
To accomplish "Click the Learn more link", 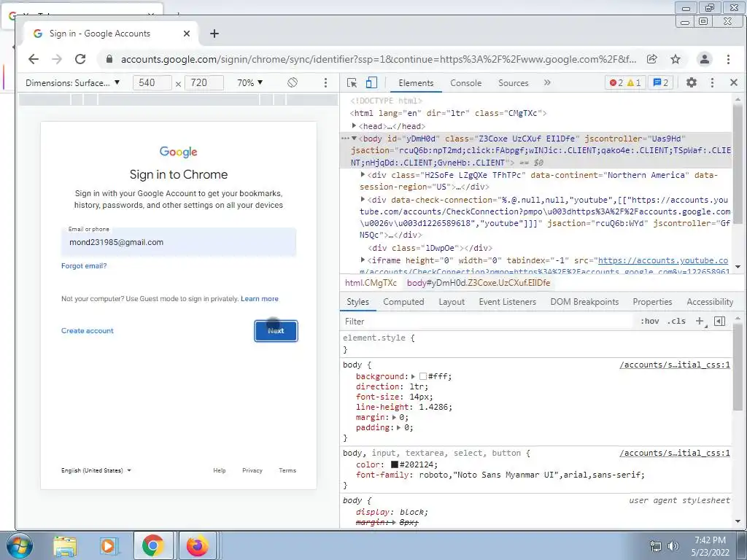I will (x=260, y=298).
